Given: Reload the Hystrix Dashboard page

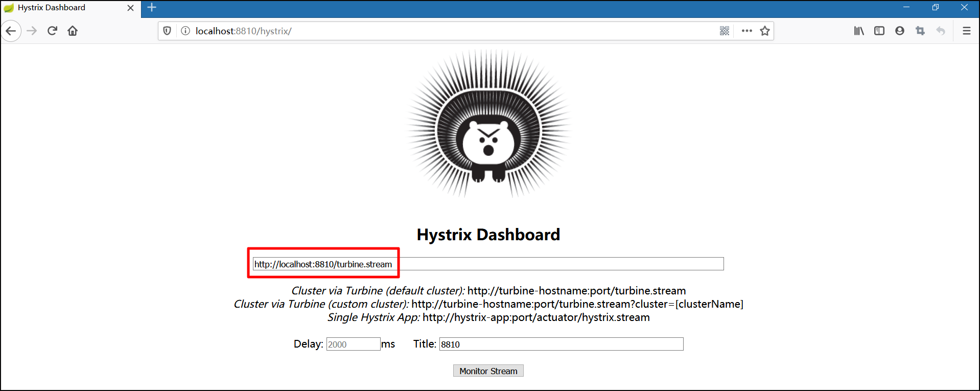Looking at the screenshot, I should (x=52, y=31).
